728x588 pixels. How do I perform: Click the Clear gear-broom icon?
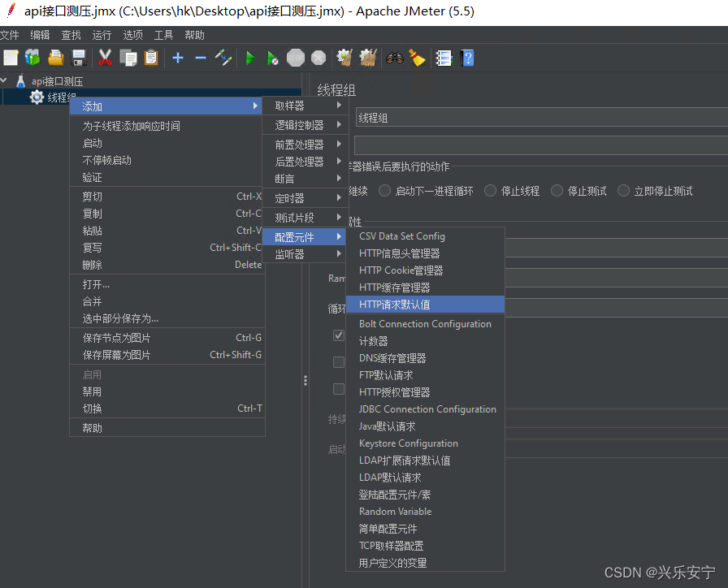(344, 58)
